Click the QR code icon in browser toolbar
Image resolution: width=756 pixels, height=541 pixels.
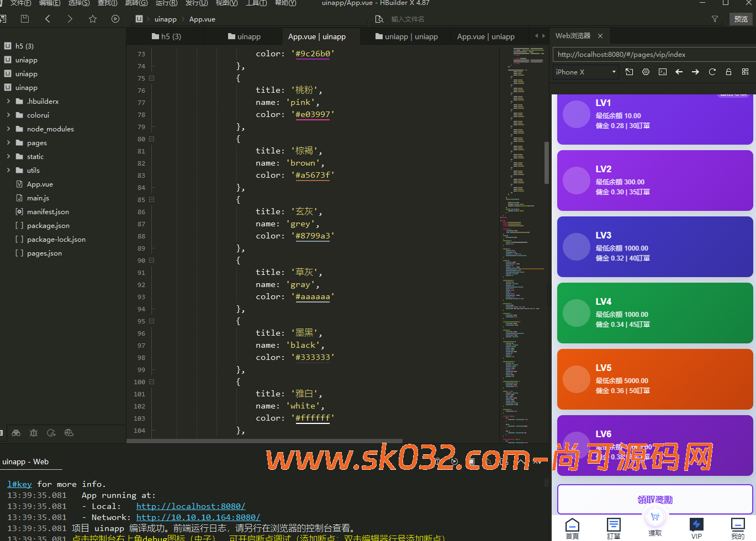click(745, 72)
